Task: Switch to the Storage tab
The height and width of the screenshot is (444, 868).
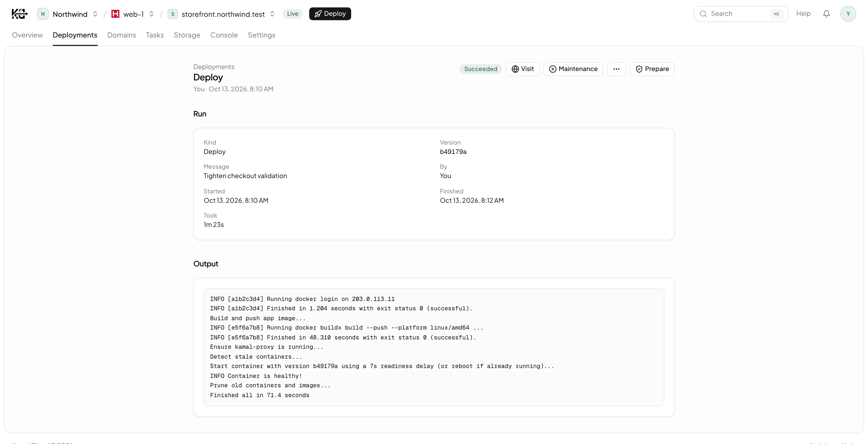Action: tap(187, 35)
